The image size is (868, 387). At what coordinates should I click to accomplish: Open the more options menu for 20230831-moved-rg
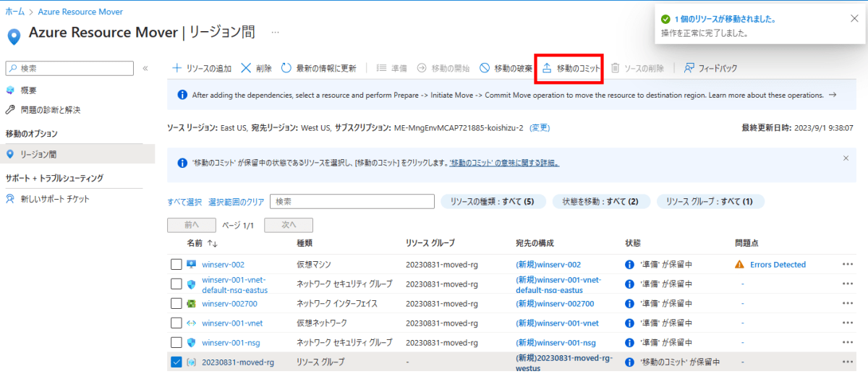click(x=848, y=362)
